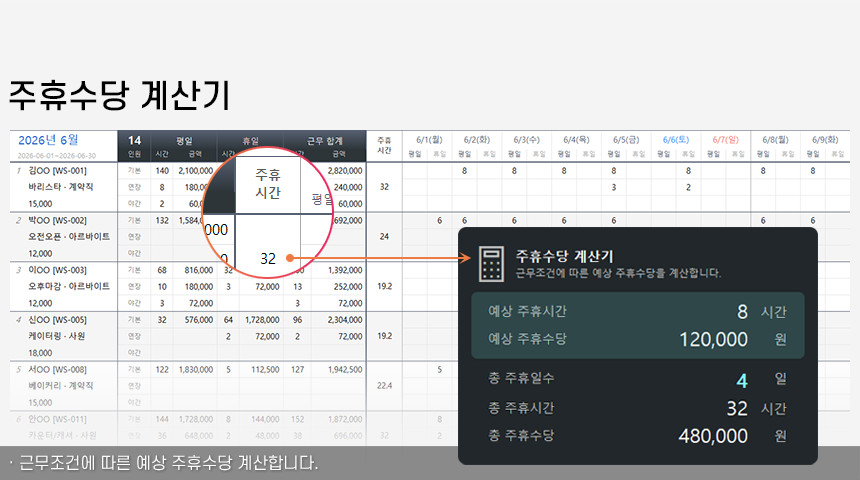Select the 주휴시간 cell showing 24
The image size is (860, 480).
384,237
